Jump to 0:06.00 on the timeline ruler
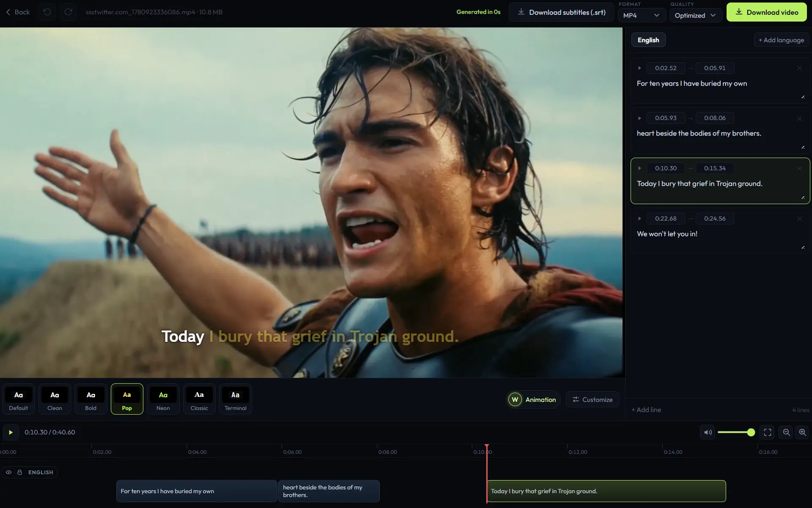812x508 pixels. coord(292,452)
